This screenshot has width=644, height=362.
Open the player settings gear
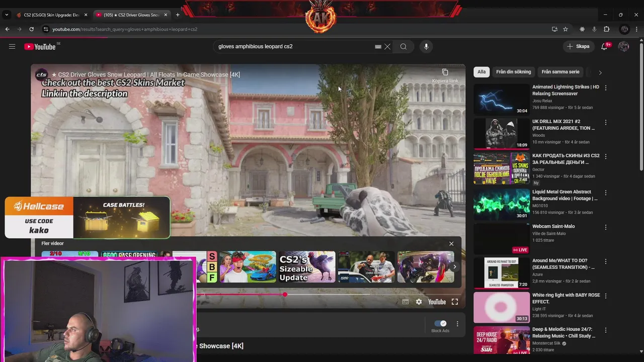coord(419,302)
